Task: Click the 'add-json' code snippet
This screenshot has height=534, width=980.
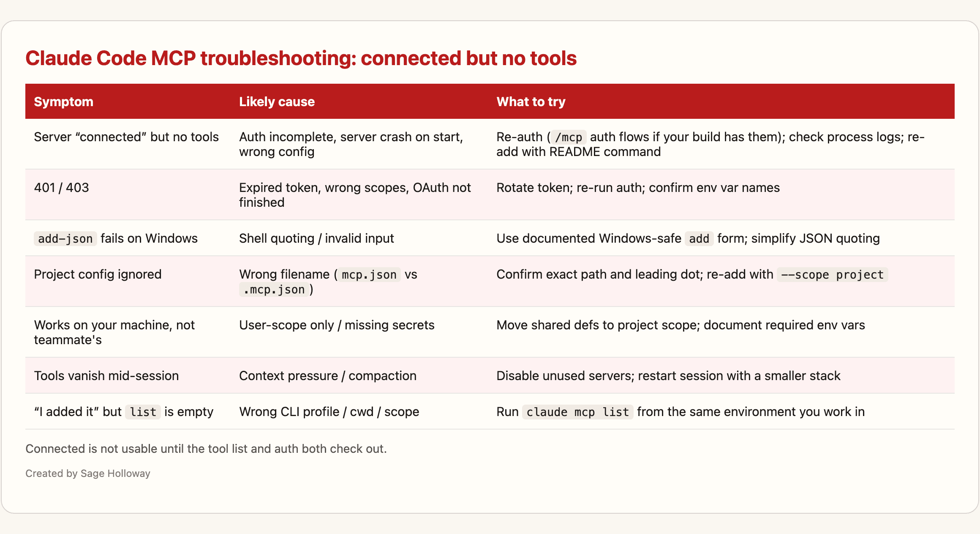Action: coord(65,239)
